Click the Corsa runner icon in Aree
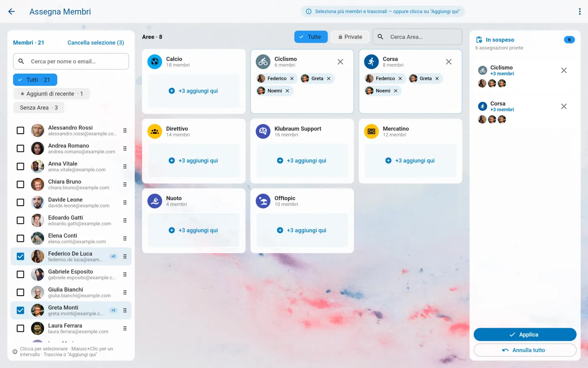The width and height of the screenshot is (588, 368). (x=371, y=62)
